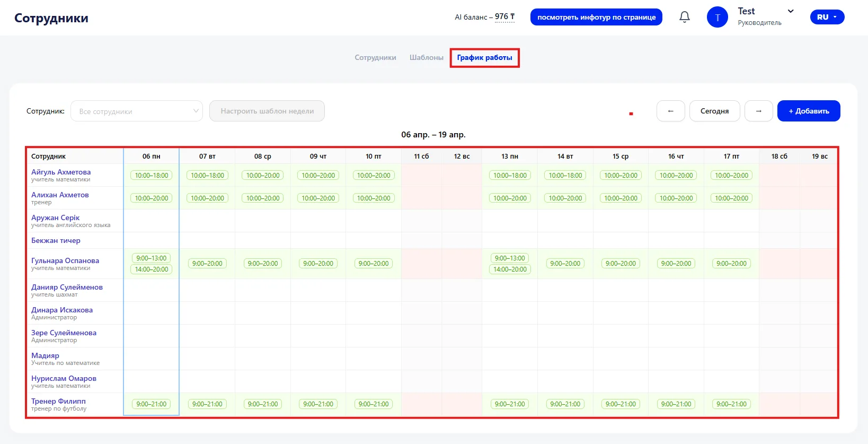Image resolution: width=868 pixels, height=444 pixels.
Task: Click Гульнара's 9:00–20:00 shift on 09 чт
Action: (x=318, y=263)
